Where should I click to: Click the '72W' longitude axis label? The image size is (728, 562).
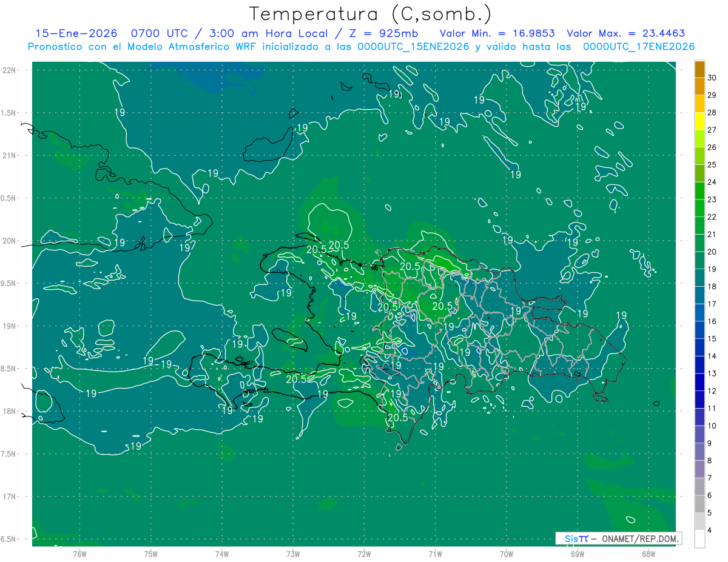click(x=364, y=554)
